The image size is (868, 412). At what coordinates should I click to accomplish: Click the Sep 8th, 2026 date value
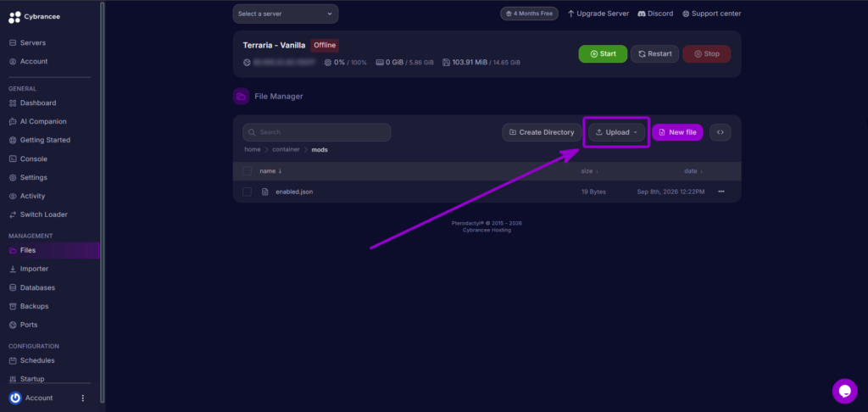click(671, 192)
